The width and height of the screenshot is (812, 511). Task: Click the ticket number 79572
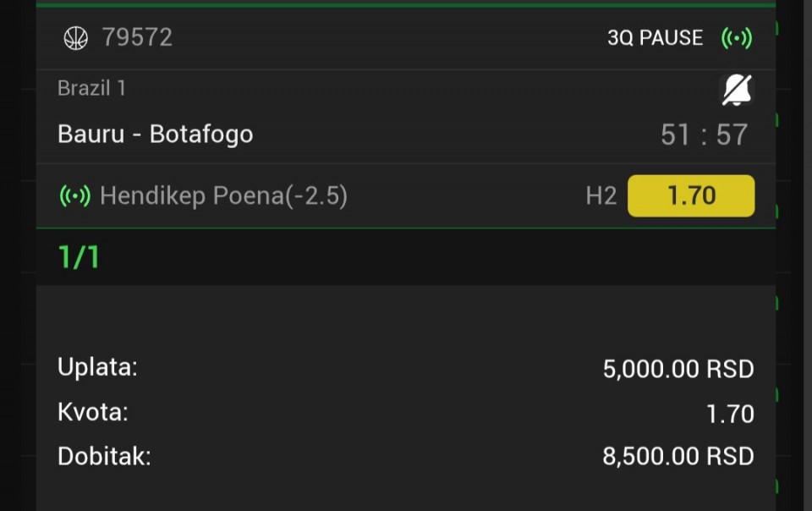click(x=137, y=37)
